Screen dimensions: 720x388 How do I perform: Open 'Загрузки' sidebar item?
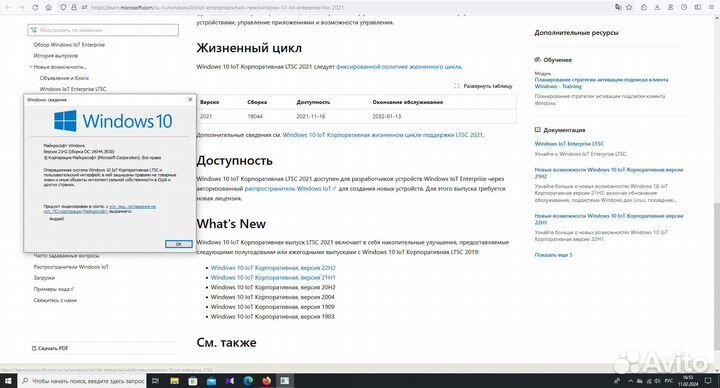tap(44, 278)
